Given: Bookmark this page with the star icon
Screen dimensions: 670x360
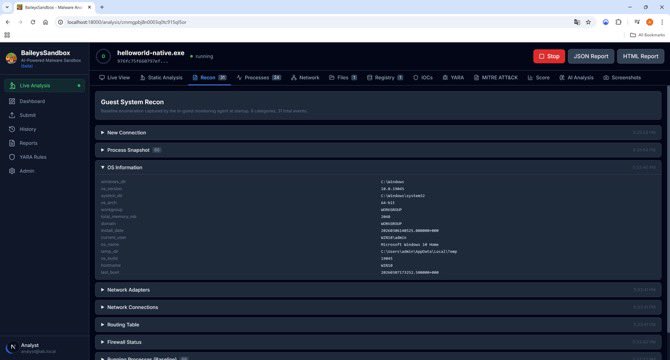Looking at the screenshot, I should [x=588, y=22].
